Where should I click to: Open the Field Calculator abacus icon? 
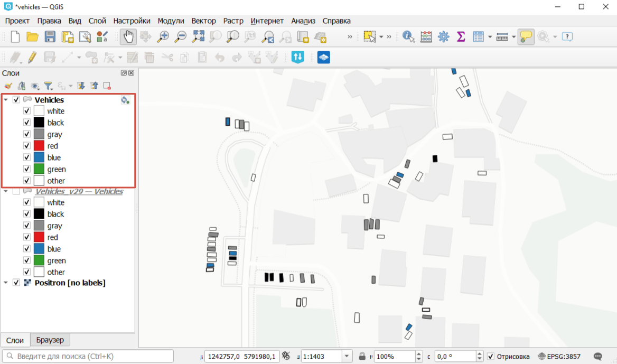[426, 36]
